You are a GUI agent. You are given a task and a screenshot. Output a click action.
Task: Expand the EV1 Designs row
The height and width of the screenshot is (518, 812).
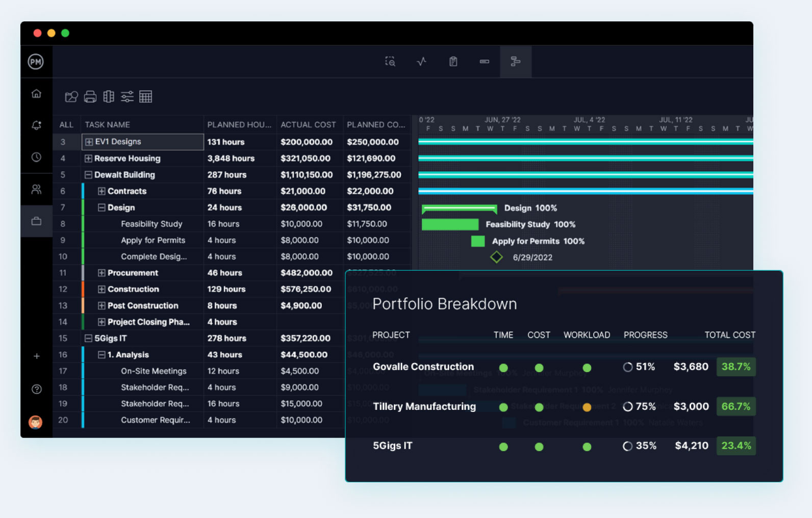(x=89, y=142)
